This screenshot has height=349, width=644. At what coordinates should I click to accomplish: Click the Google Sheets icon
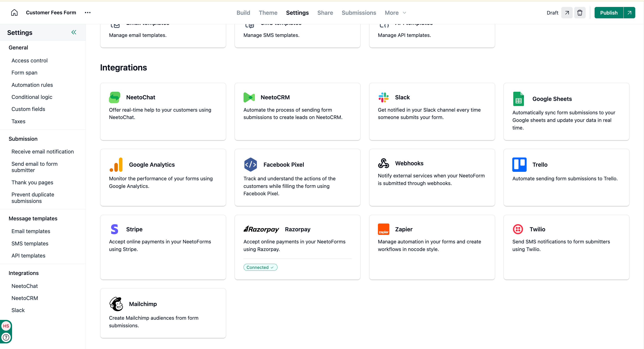click(519, 99)
